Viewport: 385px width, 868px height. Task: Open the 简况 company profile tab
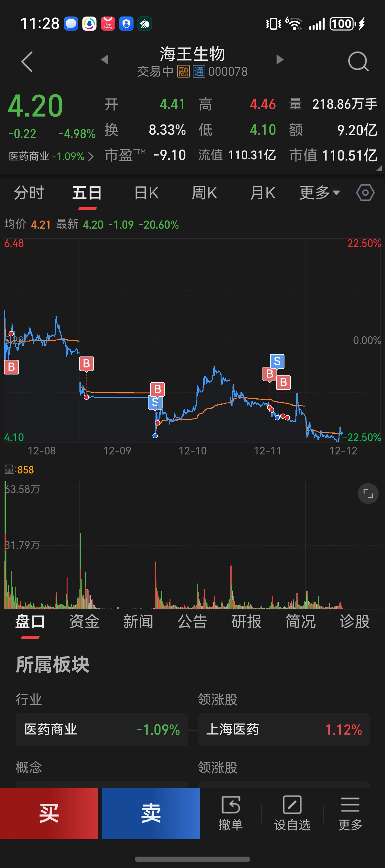pyautogui.click(x=300, y=622)
